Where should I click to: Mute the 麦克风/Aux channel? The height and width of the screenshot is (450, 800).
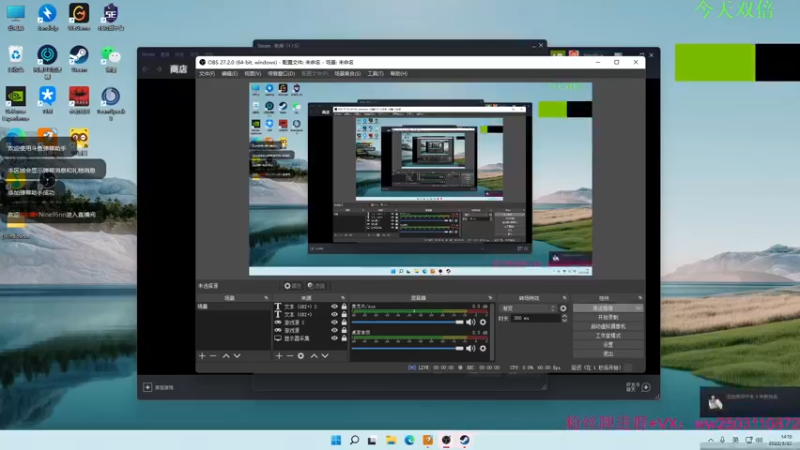click(x=470, y=322)
